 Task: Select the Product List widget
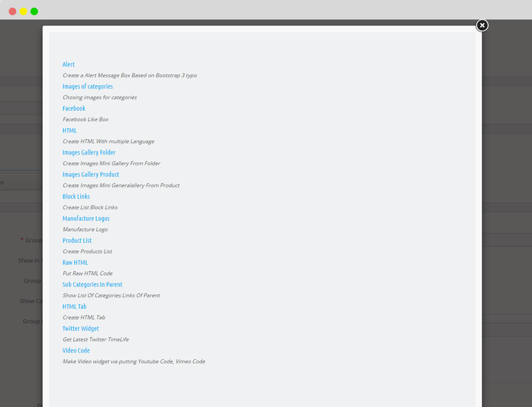77,240
